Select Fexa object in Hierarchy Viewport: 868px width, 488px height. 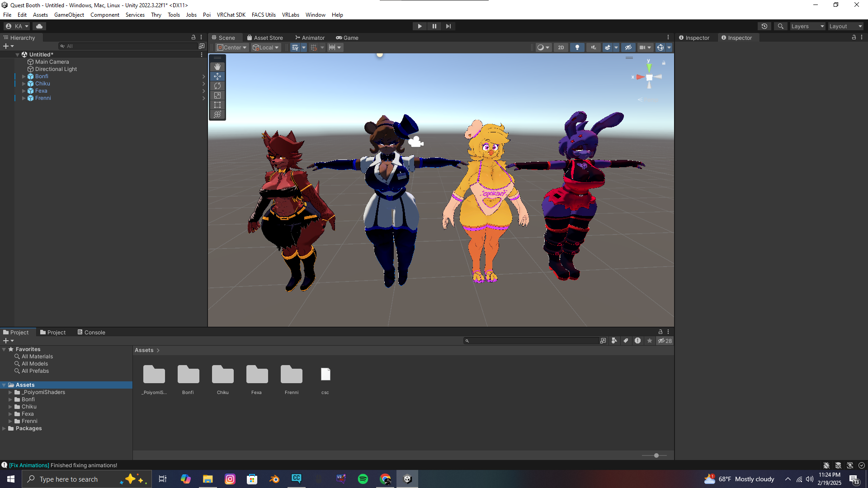pyautogui.click(x=41, y=91)
